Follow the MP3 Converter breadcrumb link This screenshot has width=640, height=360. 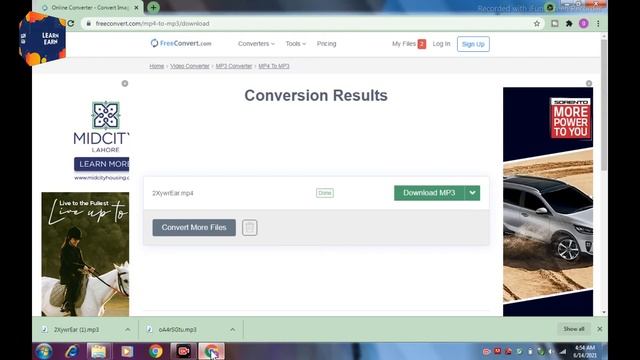pos(234,66)
